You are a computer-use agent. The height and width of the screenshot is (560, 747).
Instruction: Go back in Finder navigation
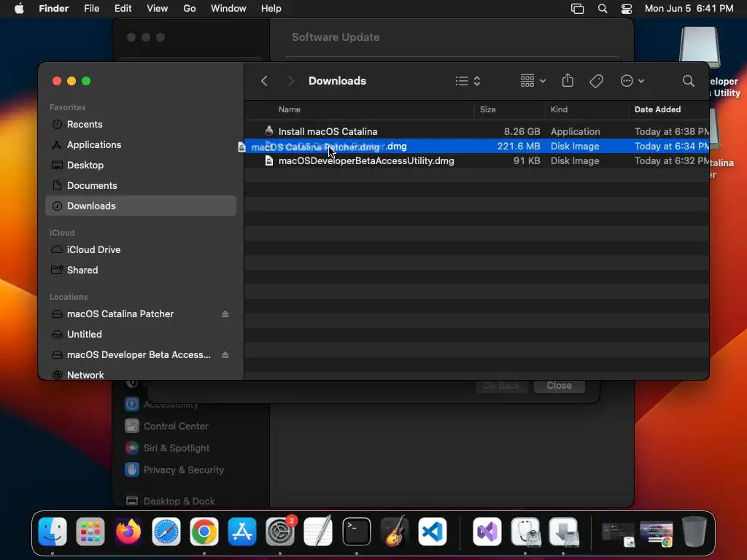264,81
